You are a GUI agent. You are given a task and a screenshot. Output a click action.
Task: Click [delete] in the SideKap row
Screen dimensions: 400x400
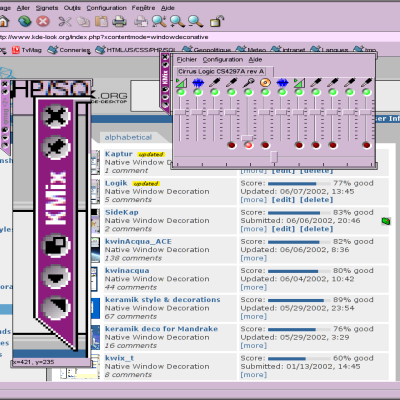317,229
